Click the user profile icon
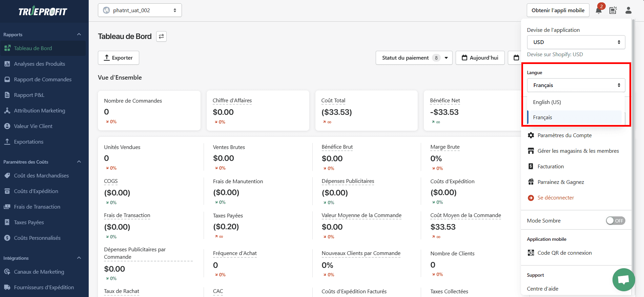 click(x=628, y=10)
